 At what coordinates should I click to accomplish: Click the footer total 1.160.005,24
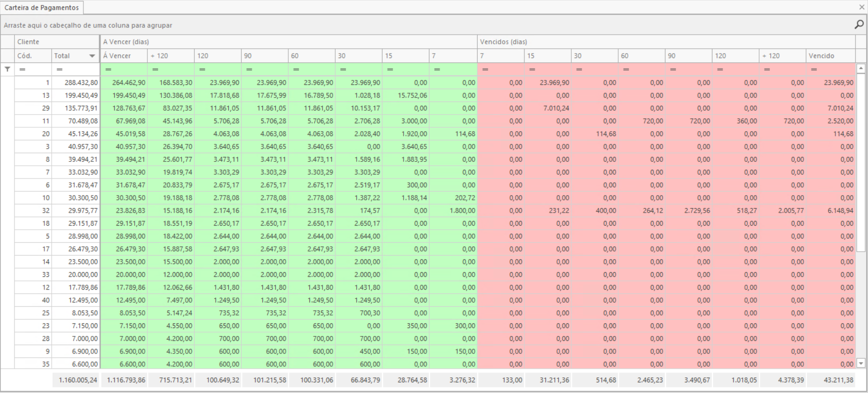pos(78,380)
